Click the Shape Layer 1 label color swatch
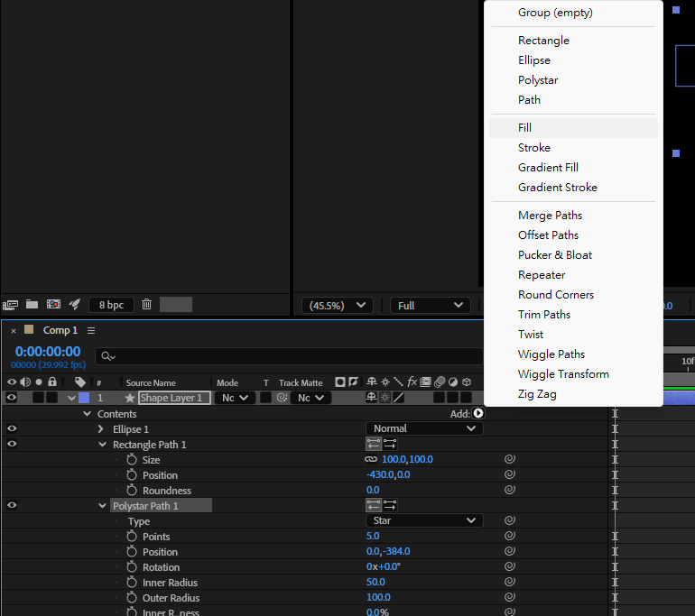This screenshot has height=616, width=695. pyautogui.click(x=84, y=398)
